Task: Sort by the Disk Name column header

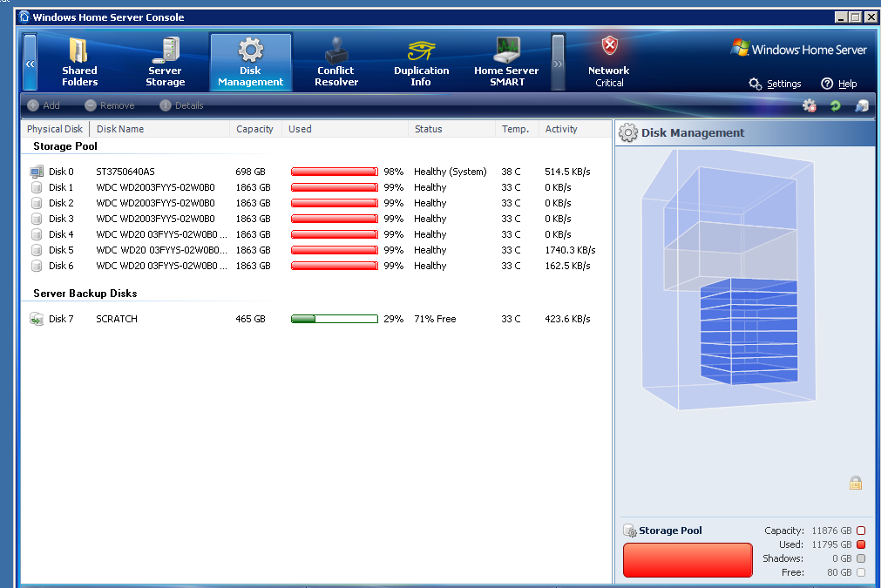Action: [x=159, y=129]
